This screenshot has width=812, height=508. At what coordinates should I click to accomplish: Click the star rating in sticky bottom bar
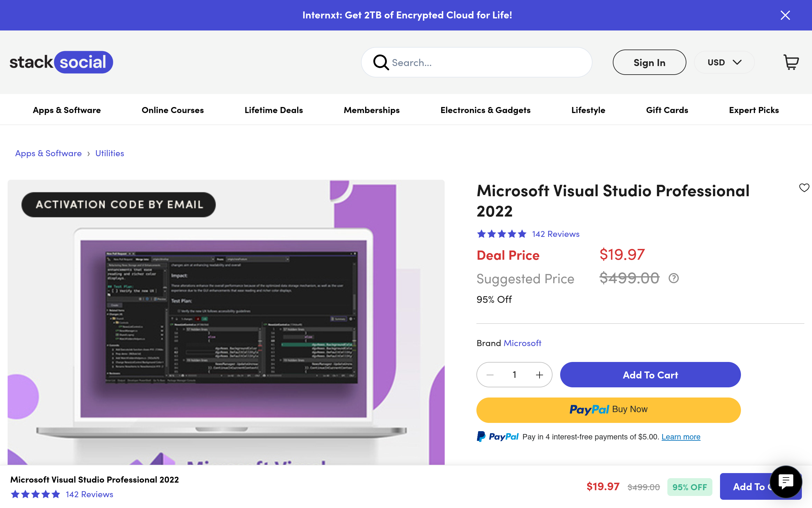pyautogui.click(x=35, y=494)
